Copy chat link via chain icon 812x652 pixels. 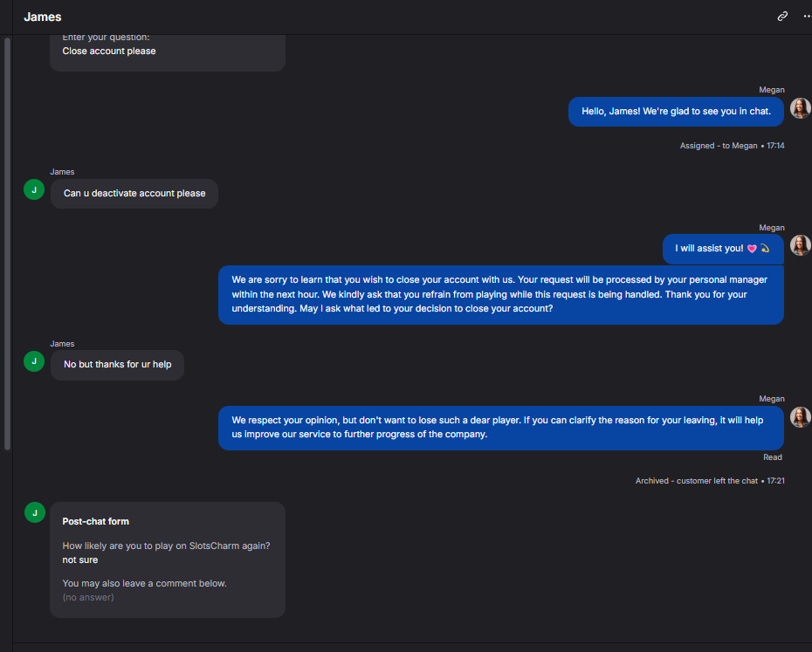[x=782, y=16]
